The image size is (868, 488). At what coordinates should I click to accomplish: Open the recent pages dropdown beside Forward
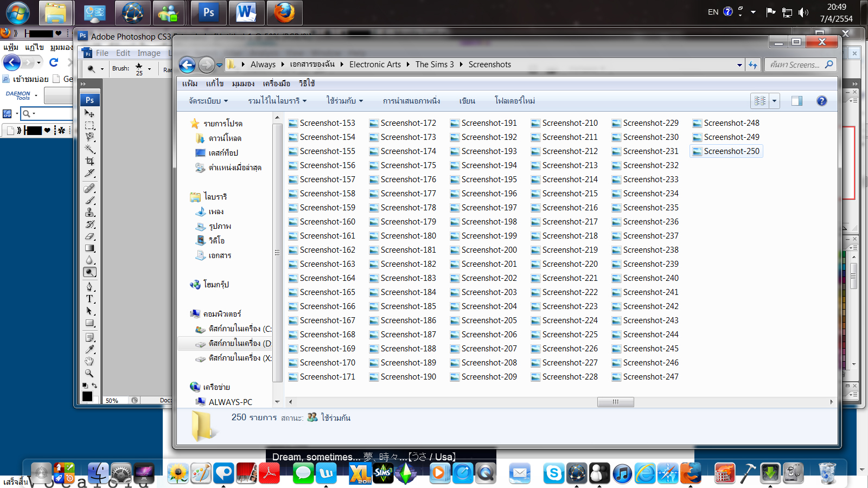[x=220, y=65]
